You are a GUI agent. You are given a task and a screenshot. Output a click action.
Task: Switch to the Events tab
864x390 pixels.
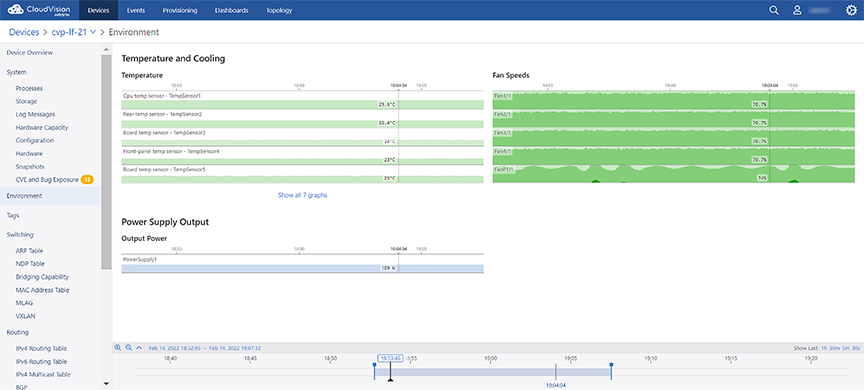pyautogui.click(x=136, y=10)
